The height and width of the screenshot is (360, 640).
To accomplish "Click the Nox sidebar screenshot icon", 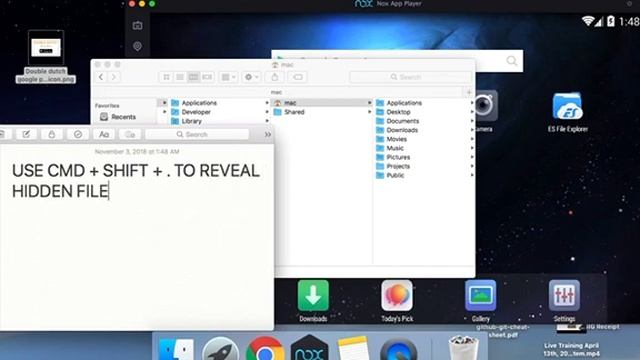I will coord(137,26).
